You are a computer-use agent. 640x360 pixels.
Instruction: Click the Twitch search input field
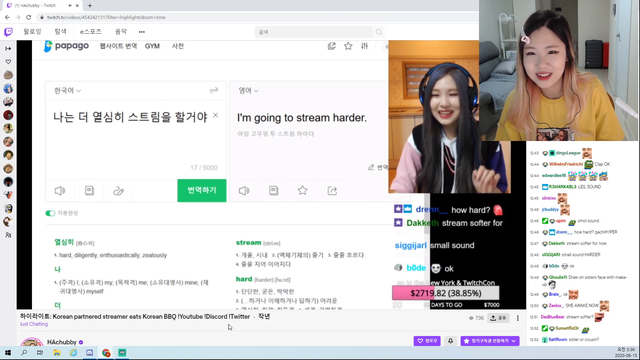coord(314,32)
